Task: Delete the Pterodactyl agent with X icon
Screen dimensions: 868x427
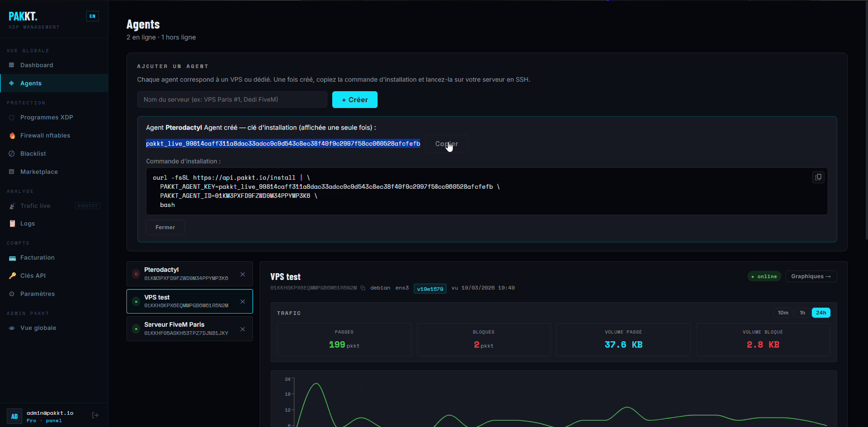Action: coord(242,274)
